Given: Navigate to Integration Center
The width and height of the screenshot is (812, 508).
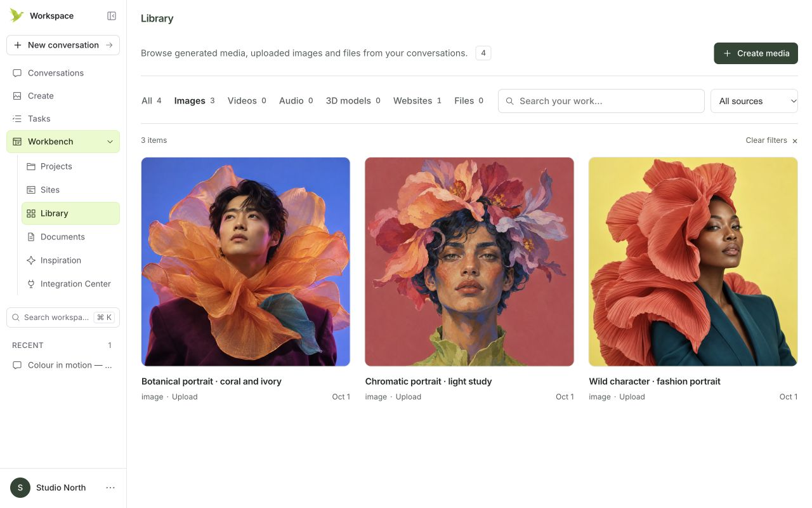Looking at the screenshot, I should 70,284.
